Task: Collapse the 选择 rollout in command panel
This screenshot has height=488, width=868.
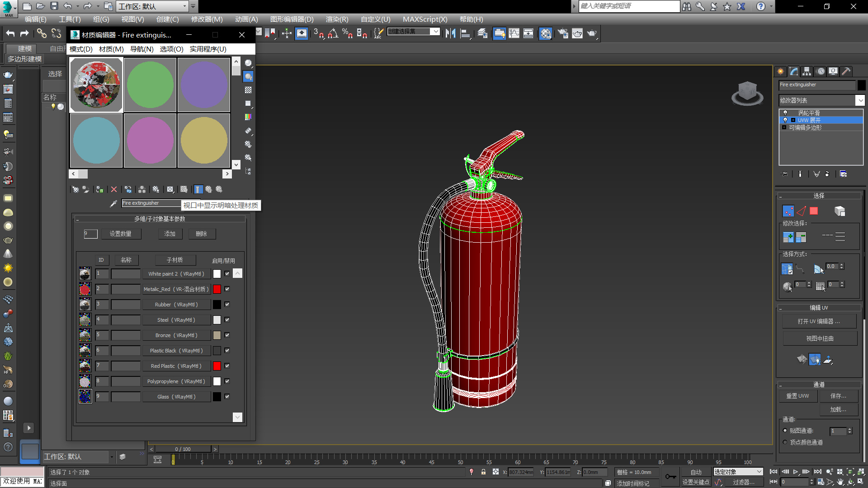Action: coord(819,196)
